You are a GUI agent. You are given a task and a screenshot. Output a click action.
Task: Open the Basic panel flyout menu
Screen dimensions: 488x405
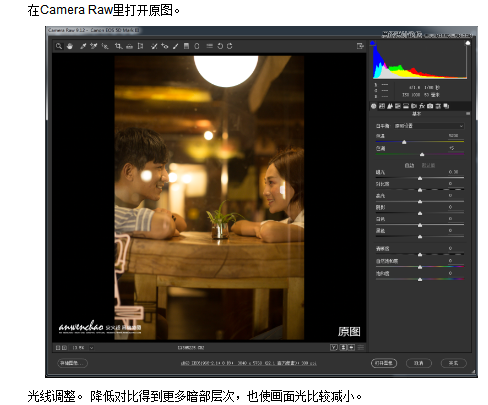coord(468,114)
